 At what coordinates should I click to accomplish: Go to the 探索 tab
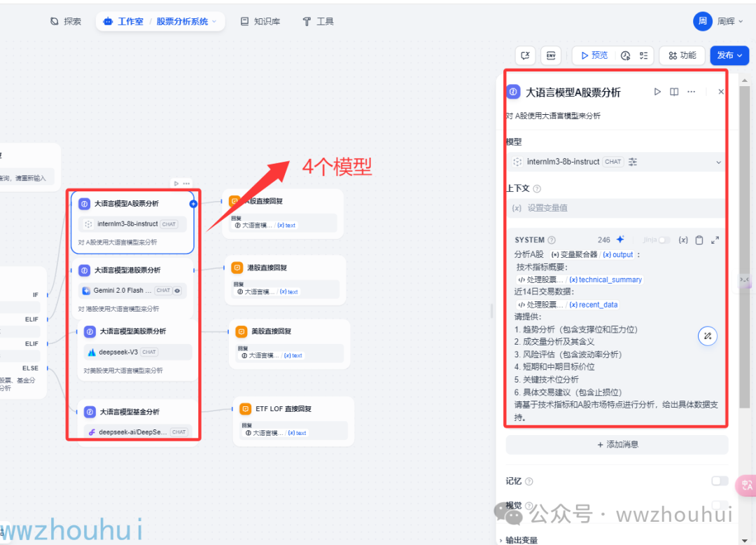pyautogui.click(x=66, y=22)
